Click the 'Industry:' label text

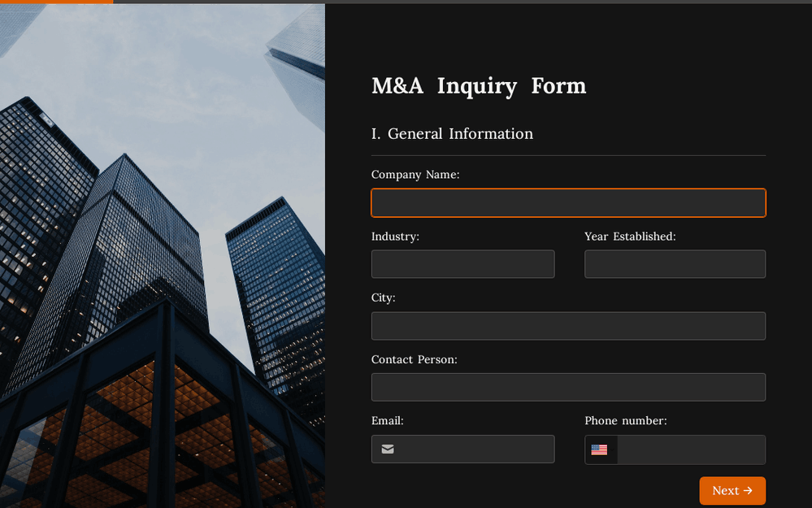[395, 237]
